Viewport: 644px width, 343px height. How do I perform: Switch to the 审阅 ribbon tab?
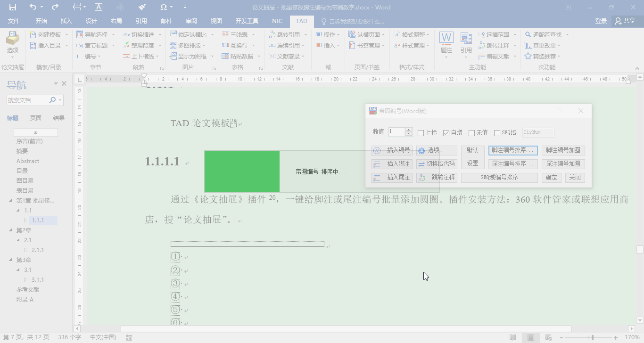pos(190,21)
